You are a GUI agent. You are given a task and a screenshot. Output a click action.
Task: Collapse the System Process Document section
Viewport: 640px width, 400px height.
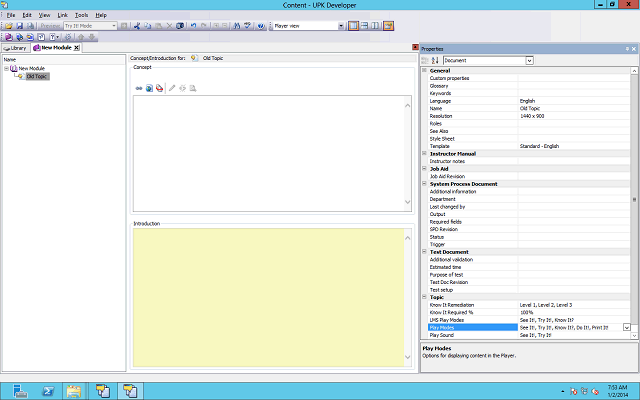click(x=424, y=184)
